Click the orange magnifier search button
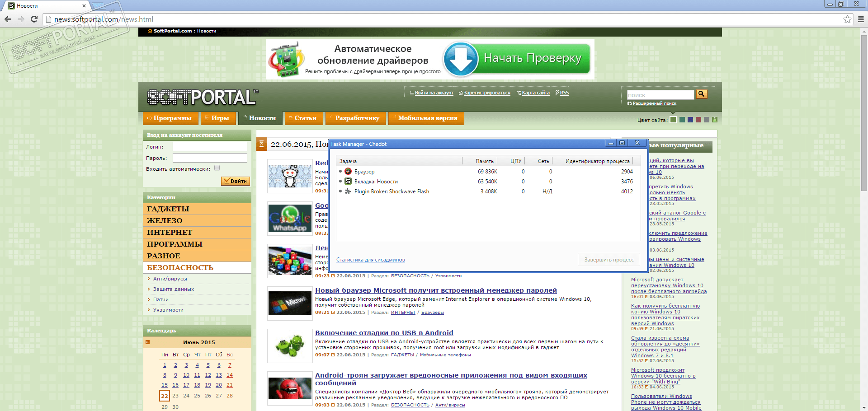 pos(702,94)
